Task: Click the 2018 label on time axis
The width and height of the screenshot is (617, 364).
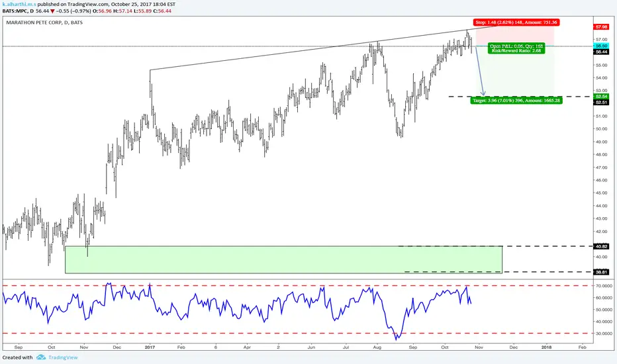Action: pos(546,347)
